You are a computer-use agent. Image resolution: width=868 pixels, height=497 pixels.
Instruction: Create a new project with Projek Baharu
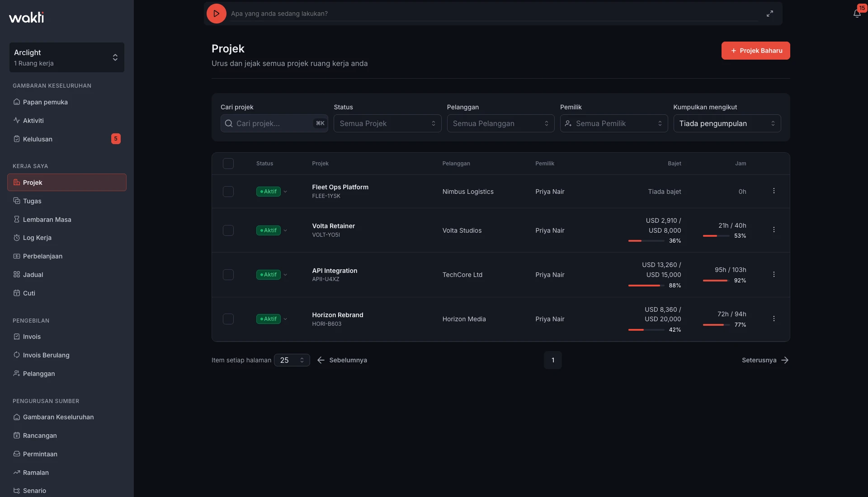[x=755, y=51]
